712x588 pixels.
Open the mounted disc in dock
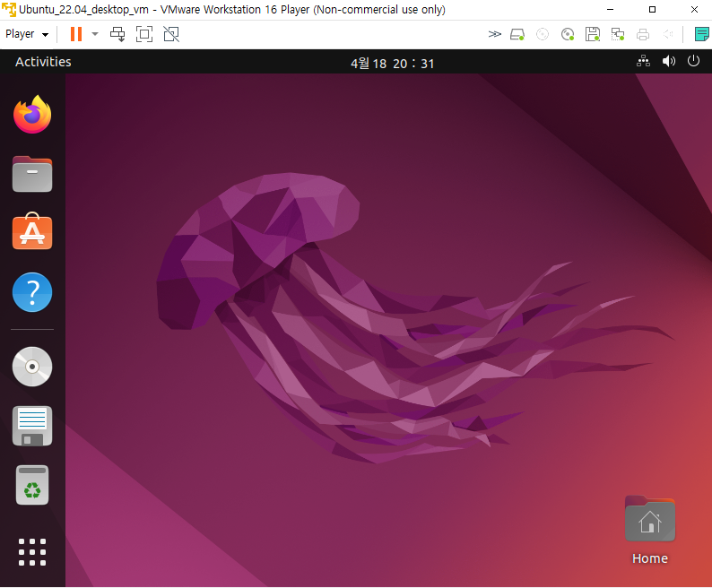click(x=32, y=367)
